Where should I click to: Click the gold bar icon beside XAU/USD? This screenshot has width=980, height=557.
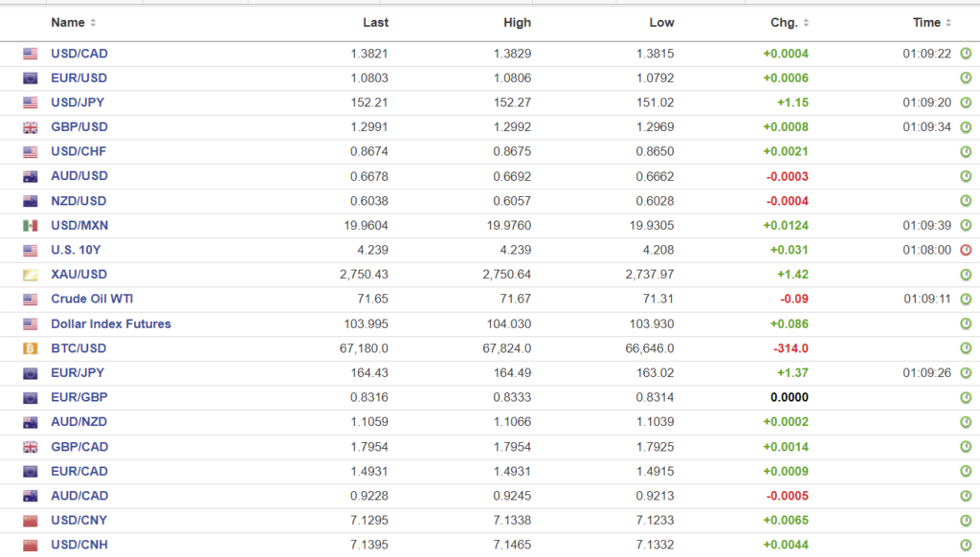31,275
